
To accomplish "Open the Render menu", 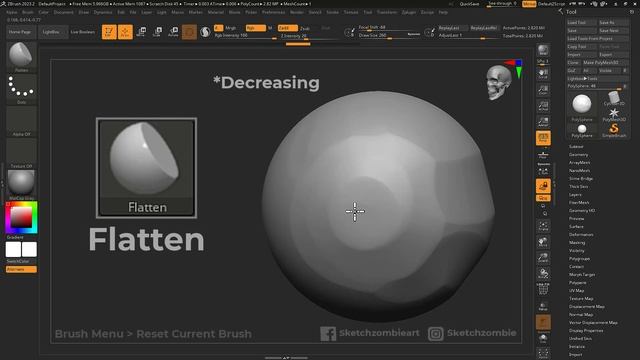I will [x=297, y=12].
